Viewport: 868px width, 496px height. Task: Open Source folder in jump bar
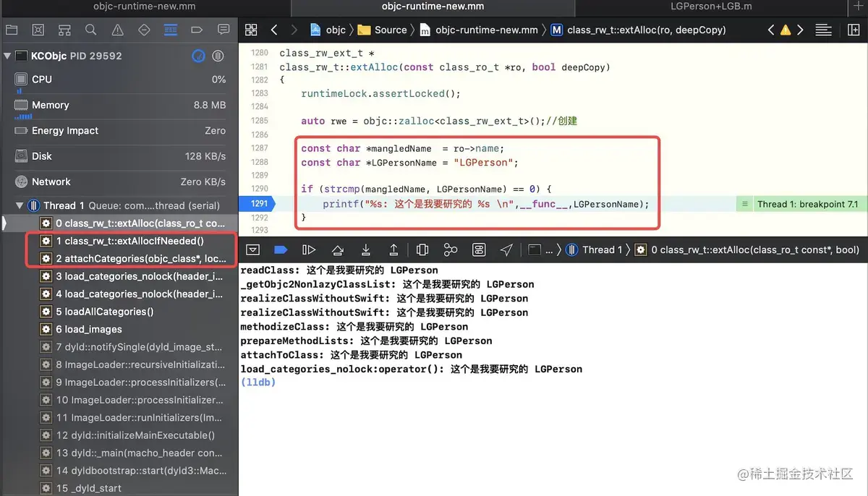(x=383, y=30)
